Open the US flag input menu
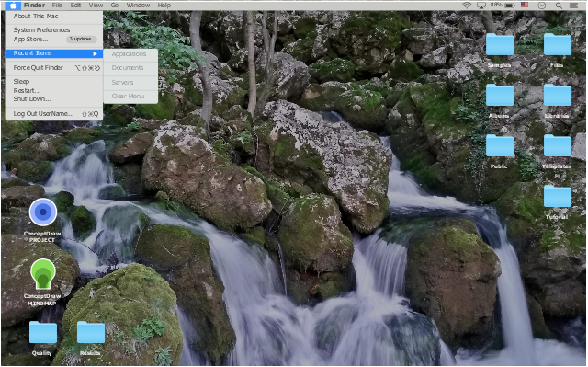Viewport: 588px width, 367px height. [x=525, y=5]
